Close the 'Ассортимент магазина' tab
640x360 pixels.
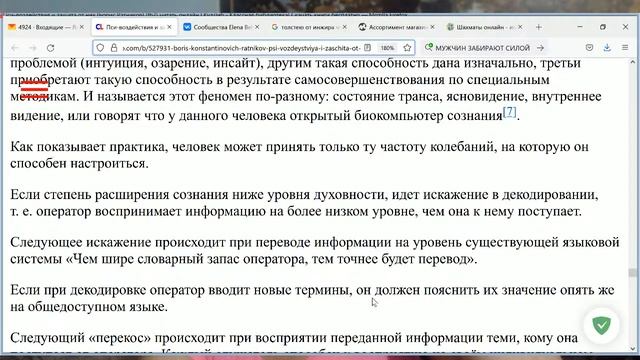point(432,27)
